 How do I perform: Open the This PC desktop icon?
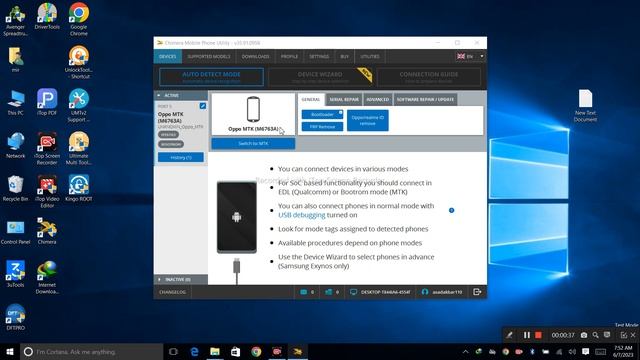coord(16,102)
